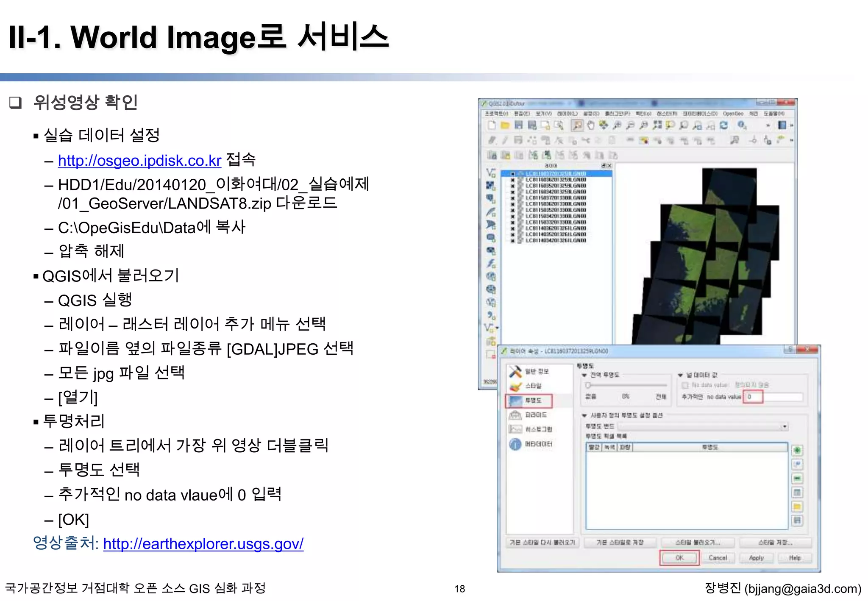868x601 pixels.
Task: Click the green plus add values icon in dialog
Action: click(797, 450)
